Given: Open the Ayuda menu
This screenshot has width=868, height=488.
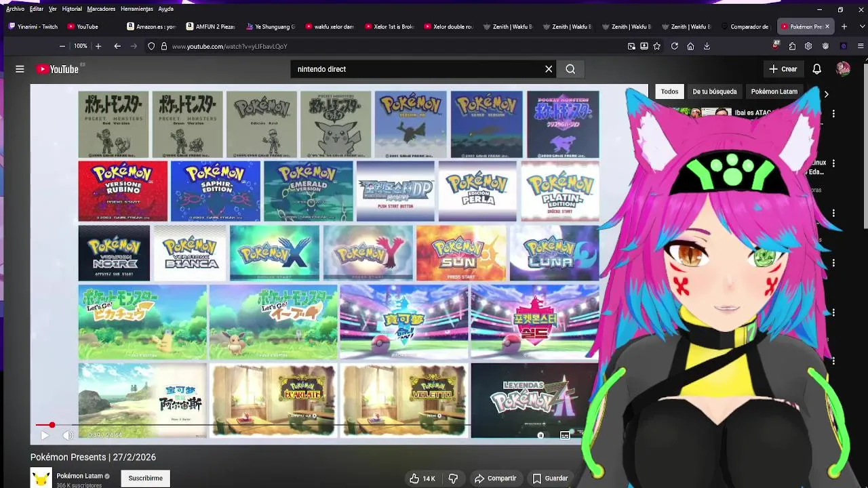Looking at the screenshot, I should tap(165, 9).
